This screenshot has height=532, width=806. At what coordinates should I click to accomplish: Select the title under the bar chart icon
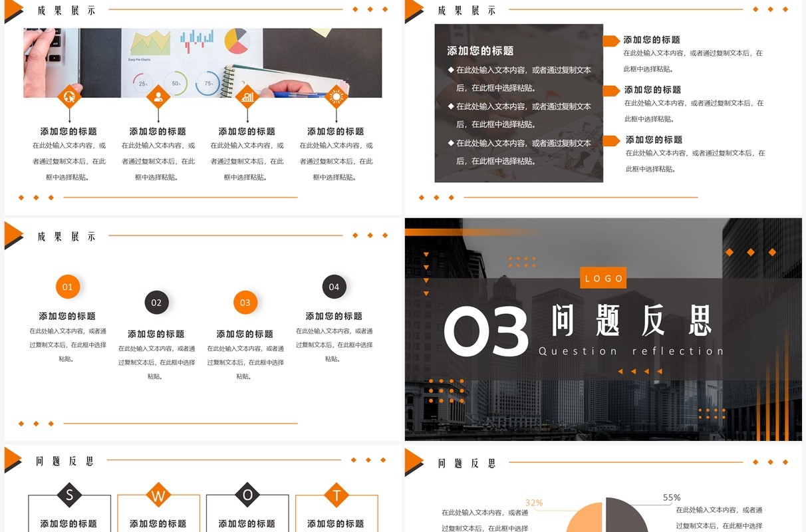tap(247, 132)
